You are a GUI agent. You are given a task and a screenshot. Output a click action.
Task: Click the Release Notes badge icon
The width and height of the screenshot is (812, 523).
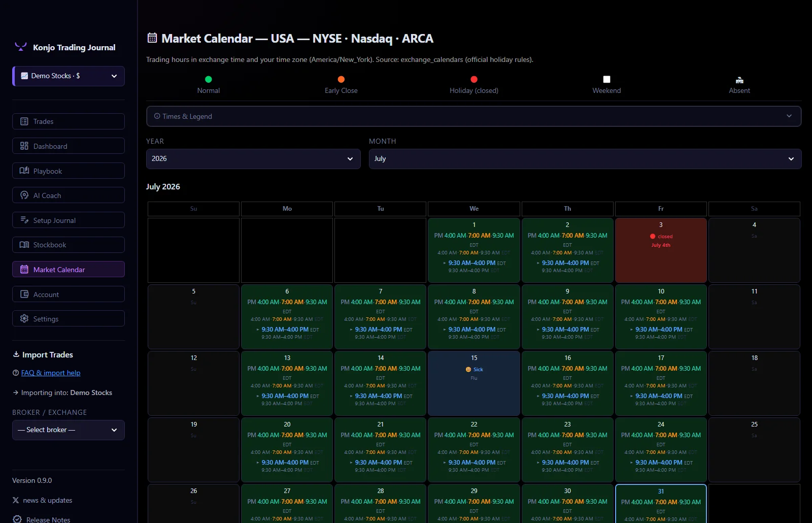(17, 519)
